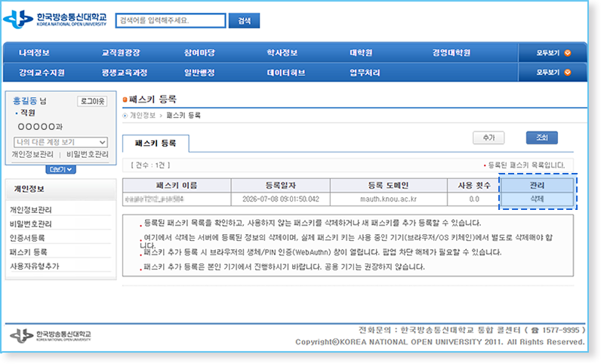Screen dimensions: 601x364
Task: Open the 나의 다른 계정 보기 dropdown
Action: (60, 142)
